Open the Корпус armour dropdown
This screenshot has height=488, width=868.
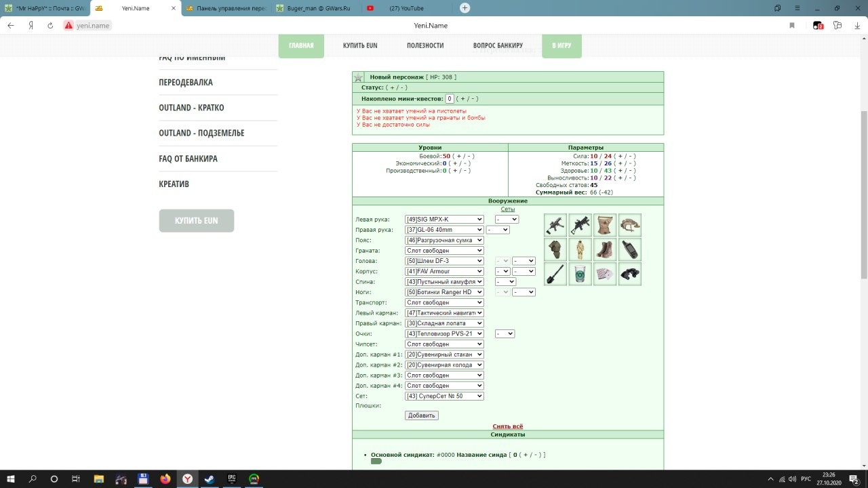(x=444, y=271)
